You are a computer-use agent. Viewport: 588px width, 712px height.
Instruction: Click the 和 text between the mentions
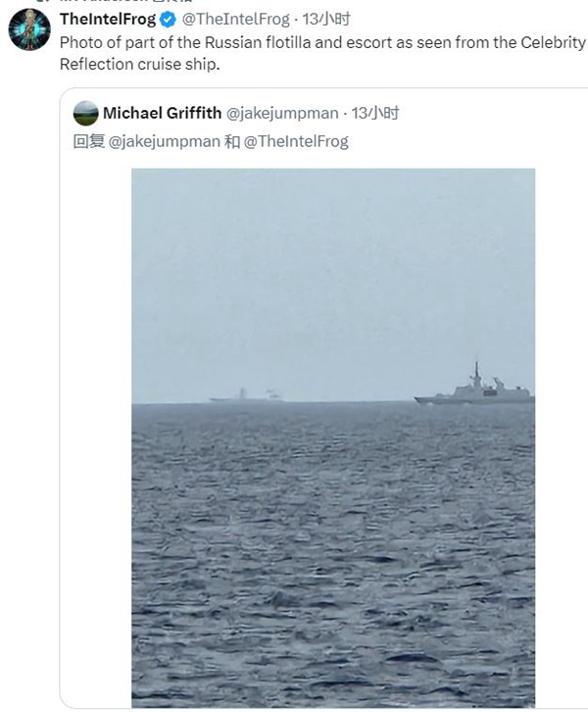pyautogui.click(x=231, y=141)
